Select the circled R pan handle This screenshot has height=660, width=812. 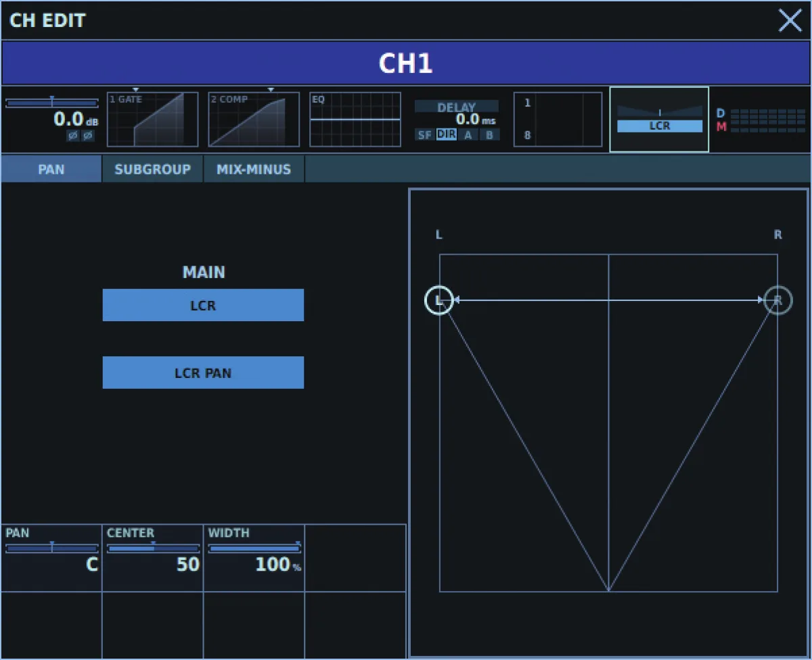coord(778,300)
